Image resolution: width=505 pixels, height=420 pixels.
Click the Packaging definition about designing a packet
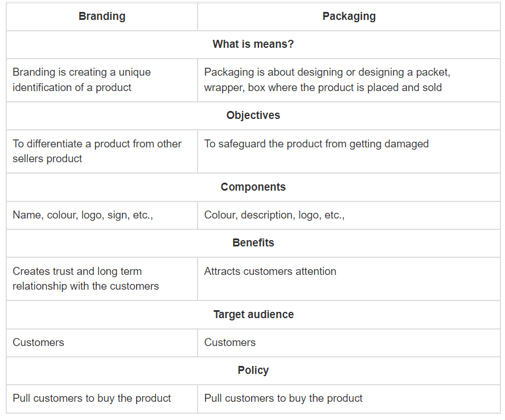coord(323,80)
